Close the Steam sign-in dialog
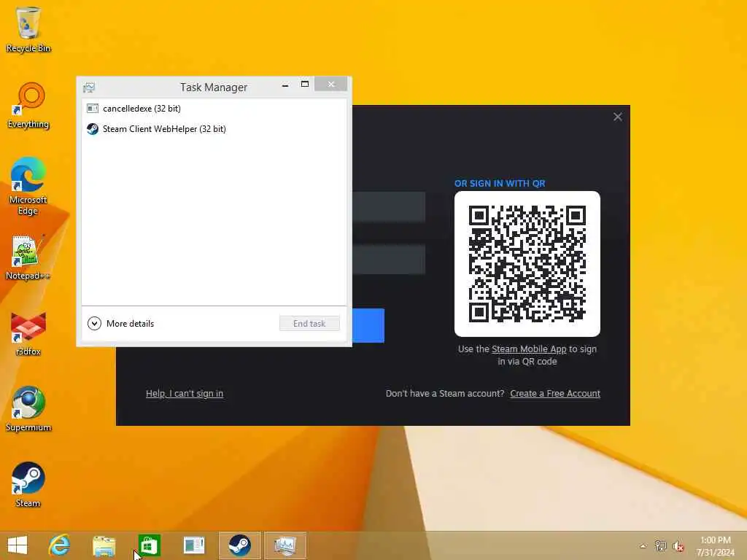Screen dimensions: 747x560 coord(618,117)
